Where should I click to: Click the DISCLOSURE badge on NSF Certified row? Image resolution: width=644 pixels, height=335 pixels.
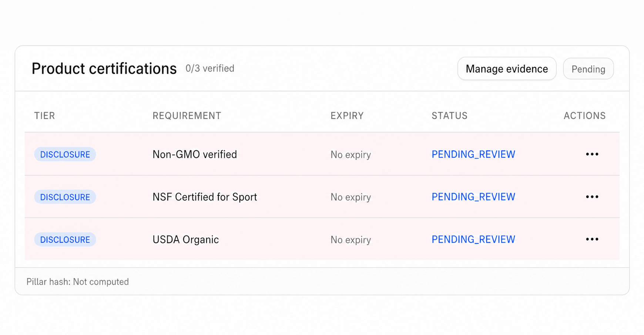tap(65, 197)
